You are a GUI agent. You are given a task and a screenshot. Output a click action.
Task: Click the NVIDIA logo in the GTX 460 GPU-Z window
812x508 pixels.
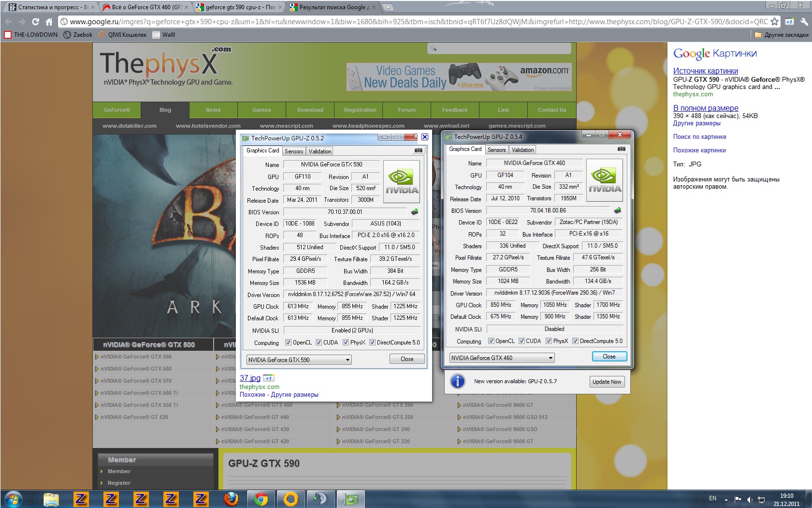click(605, 180)
